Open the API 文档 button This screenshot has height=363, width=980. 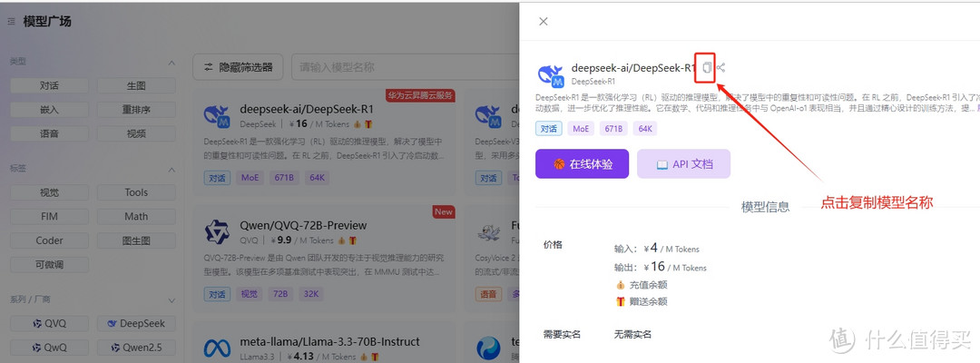point(684,164)
